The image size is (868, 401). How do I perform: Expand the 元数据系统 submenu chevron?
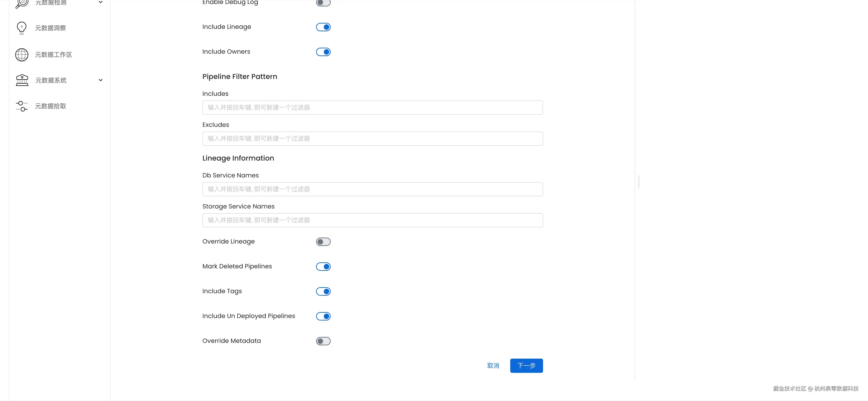pyautogui.click(x=100, y=80)
